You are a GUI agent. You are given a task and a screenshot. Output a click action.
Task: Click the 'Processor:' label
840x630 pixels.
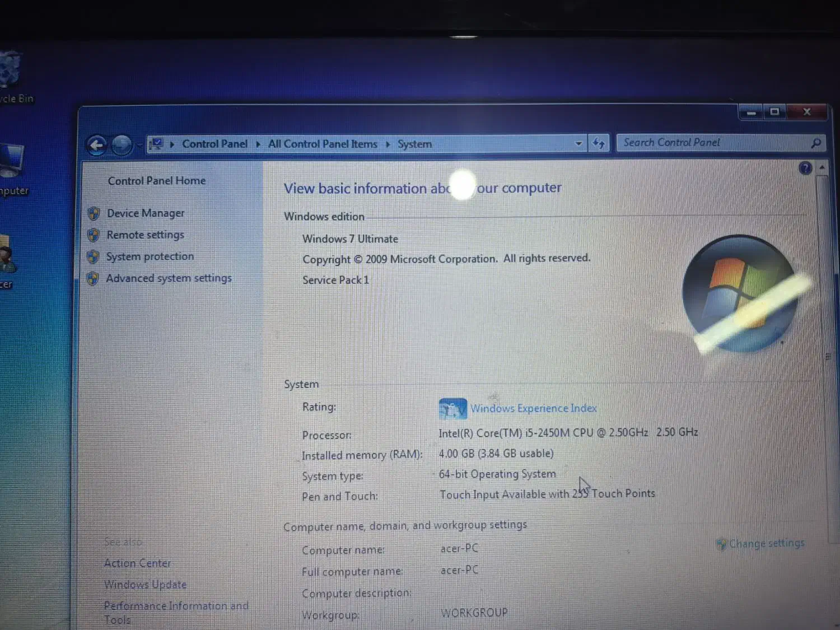(327, 435)
